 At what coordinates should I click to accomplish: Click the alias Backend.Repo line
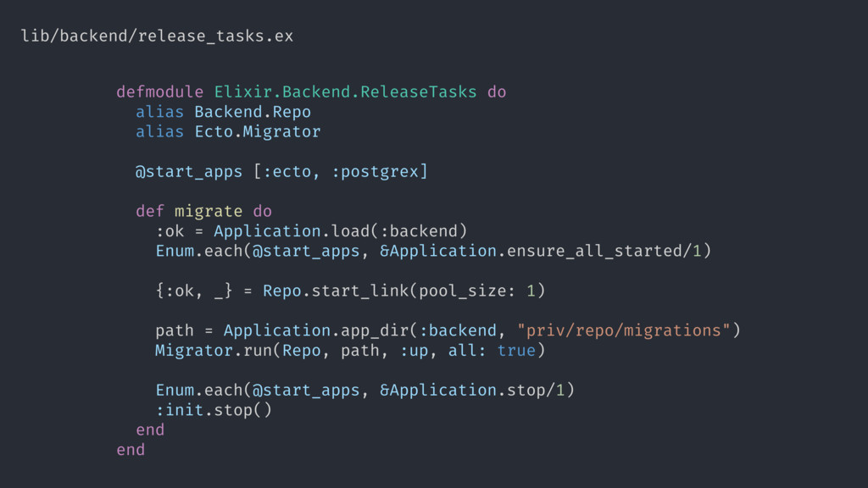point(223,113)
